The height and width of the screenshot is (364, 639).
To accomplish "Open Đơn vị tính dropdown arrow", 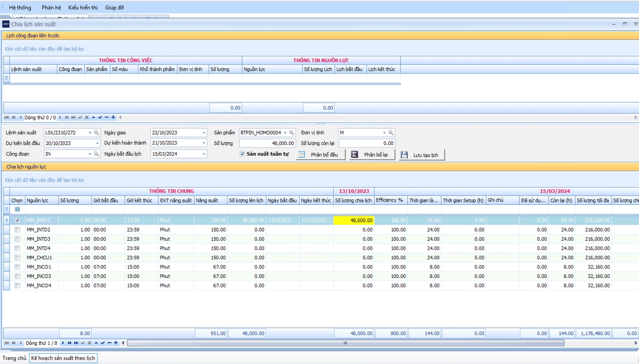I will click(x=384, y=133).
